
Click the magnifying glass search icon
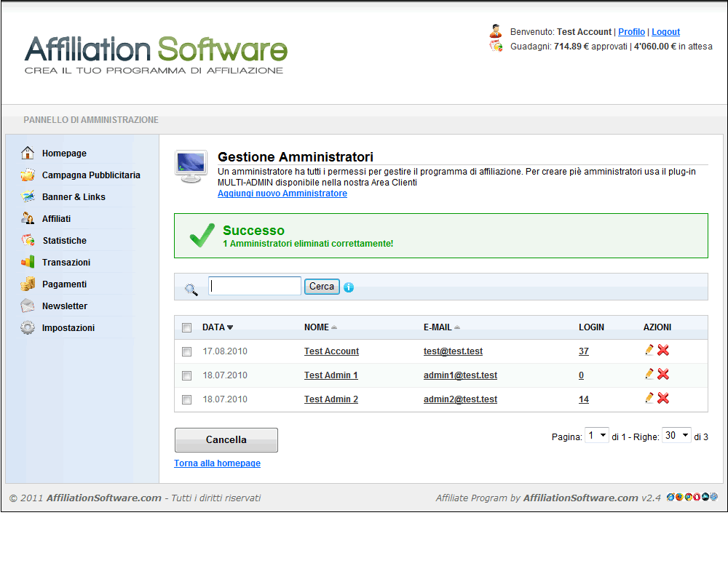point(191,290)
